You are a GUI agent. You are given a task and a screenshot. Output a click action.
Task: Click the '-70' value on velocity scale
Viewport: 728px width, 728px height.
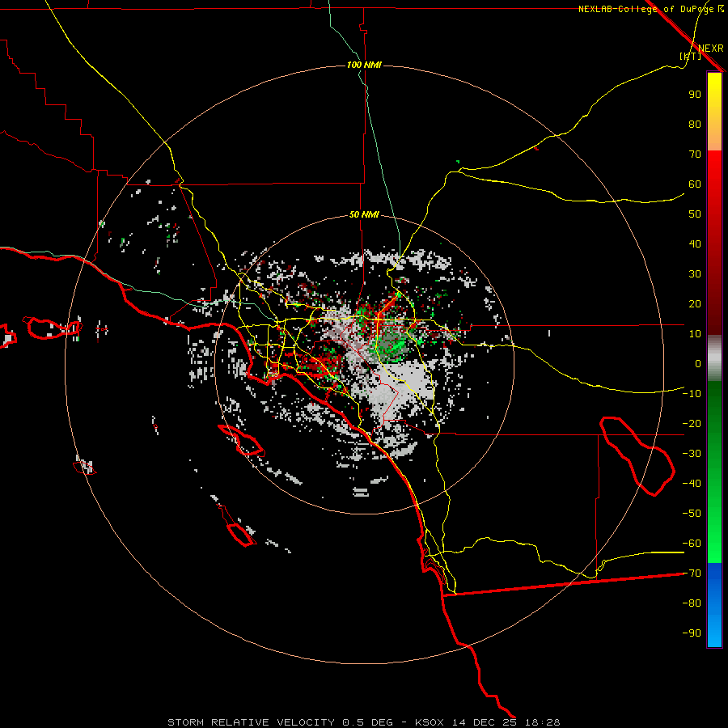[692, 574]
